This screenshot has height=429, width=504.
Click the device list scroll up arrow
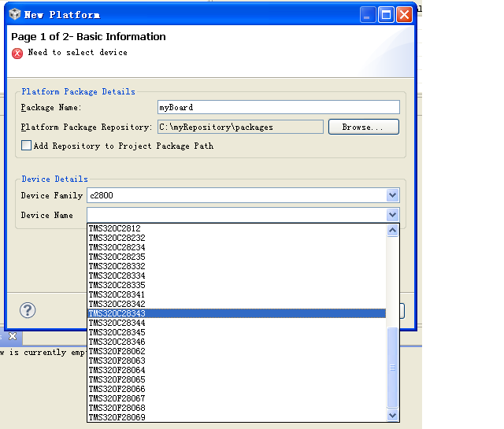tap(392, 230)
